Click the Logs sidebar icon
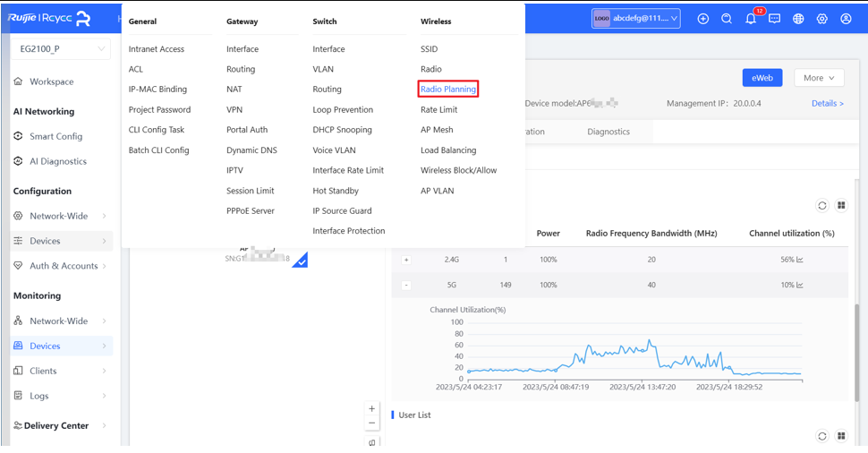868x453 pixels. [18, 396]
